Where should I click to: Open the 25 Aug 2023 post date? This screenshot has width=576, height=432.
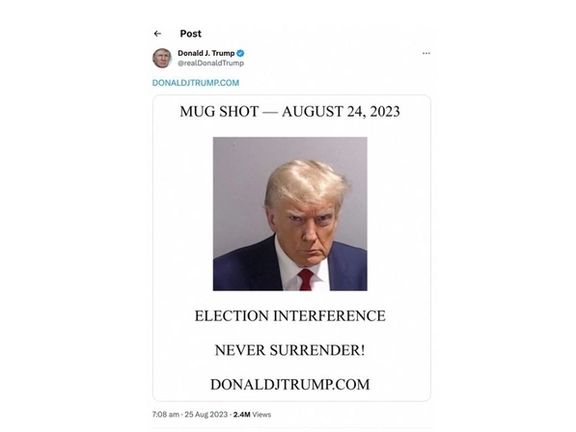[206, 414]
